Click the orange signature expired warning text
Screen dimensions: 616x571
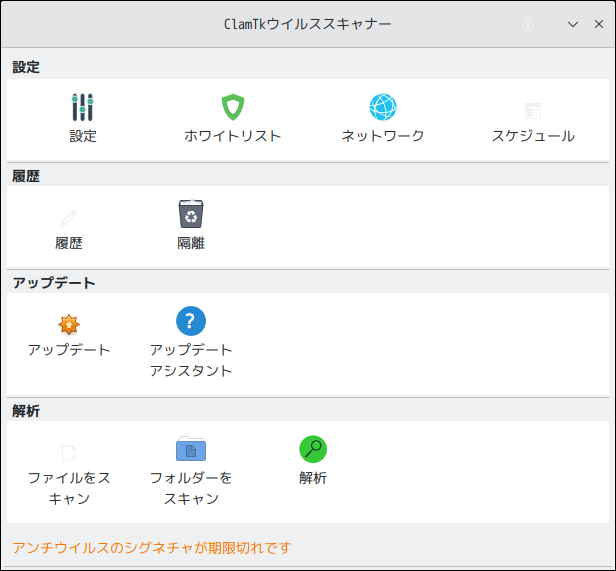(x=152, y=547)
